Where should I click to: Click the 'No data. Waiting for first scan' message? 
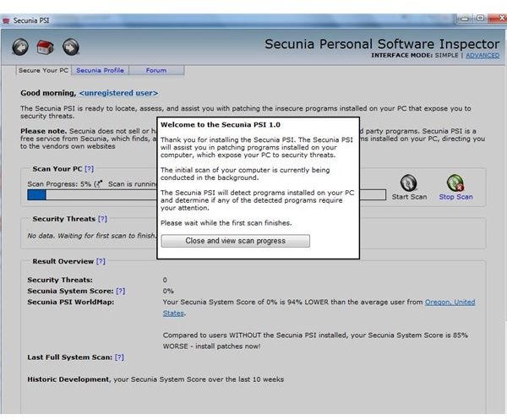tap(92, 236)
